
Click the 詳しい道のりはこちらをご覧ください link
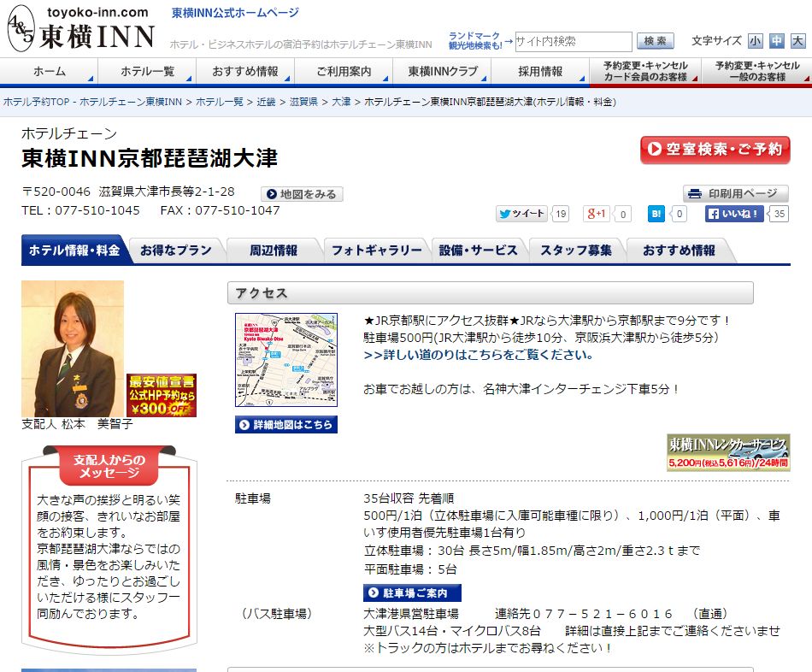click(x=479, y=355)
